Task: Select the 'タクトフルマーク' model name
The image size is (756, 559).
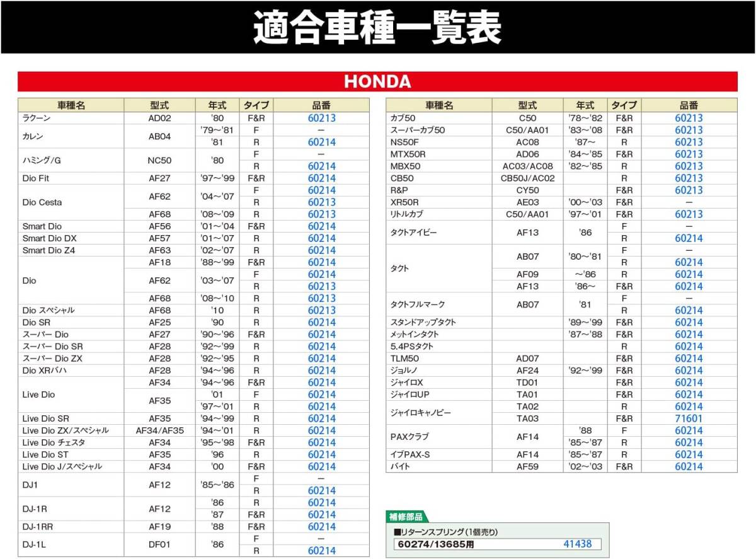Action: (418, 304)
